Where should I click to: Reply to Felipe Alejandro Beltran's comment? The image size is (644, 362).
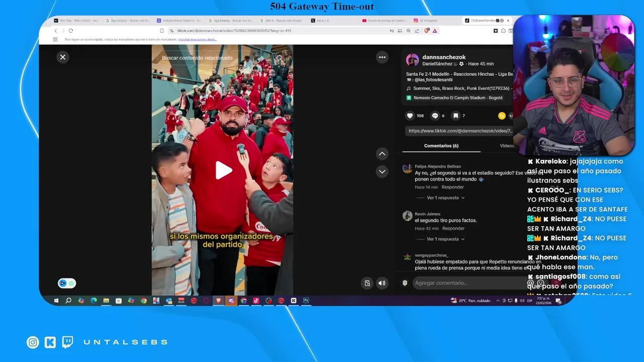tap(453, 187)
